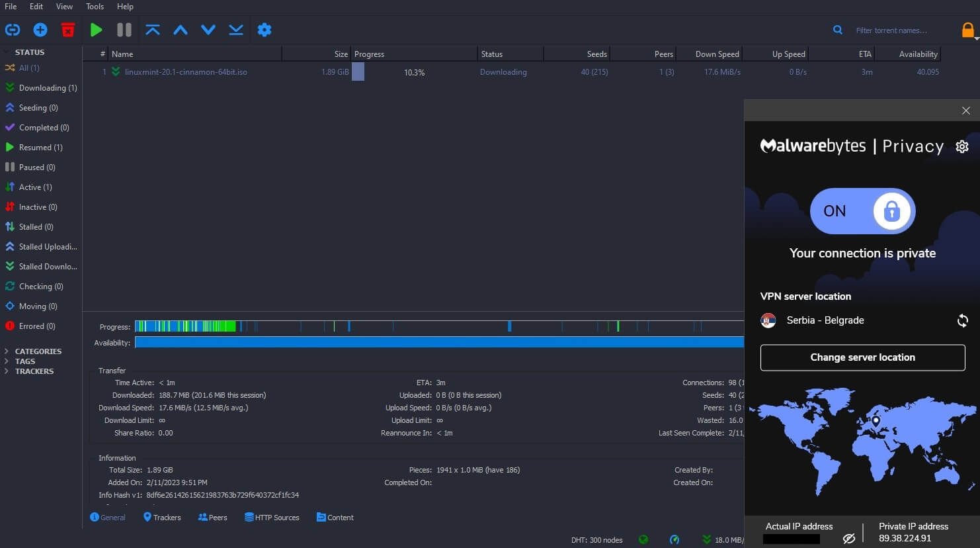The height and width of the screenshot is (548, 980).
Task: Open the File menu
Action: 11,6
